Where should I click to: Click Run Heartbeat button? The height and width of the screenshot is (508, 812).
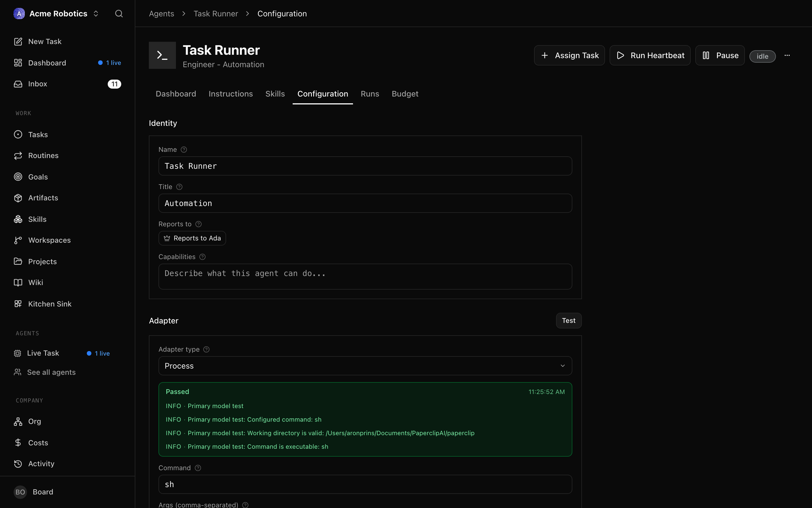[650, 55]
